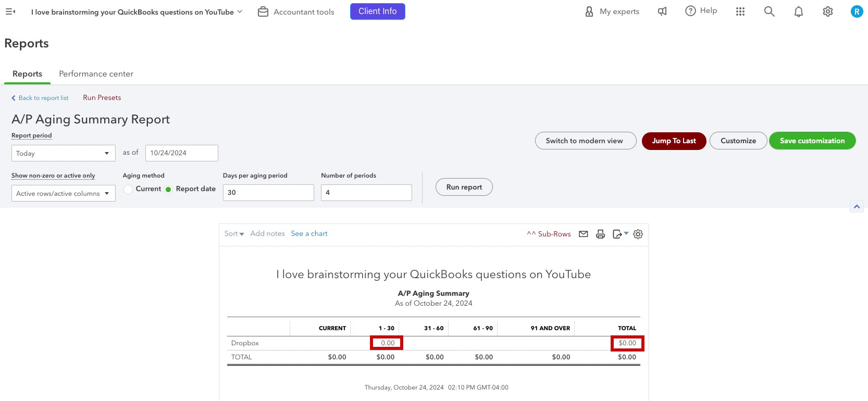
Task: Open the Active rows/active columns dropdown
Action: pos(64,193)
